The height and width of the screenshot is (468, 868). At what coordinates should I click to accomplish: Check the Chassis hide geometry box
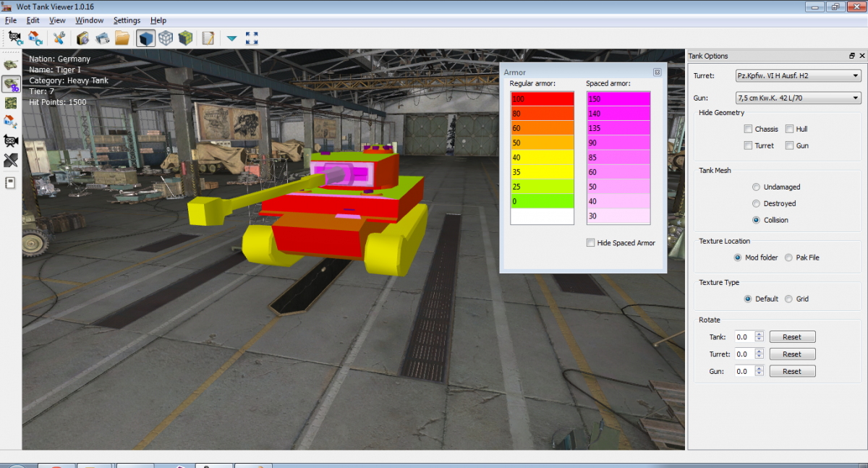point(748,129)
